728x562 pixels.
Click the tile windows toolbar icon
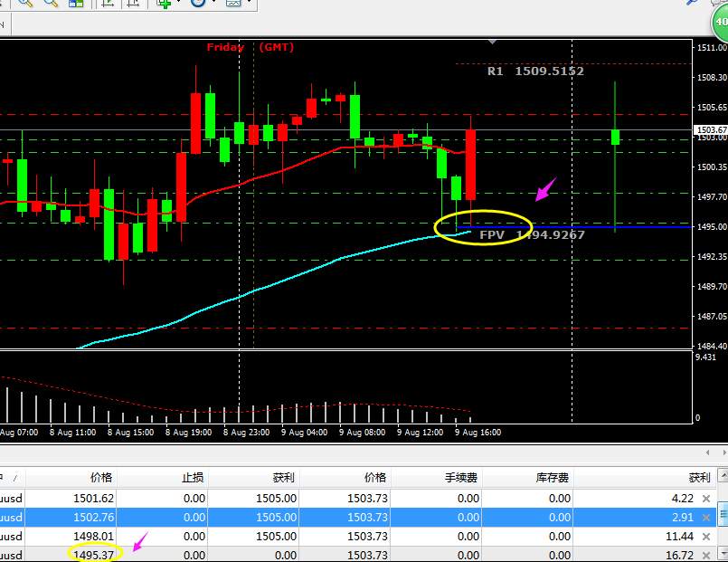click(76, 3)
